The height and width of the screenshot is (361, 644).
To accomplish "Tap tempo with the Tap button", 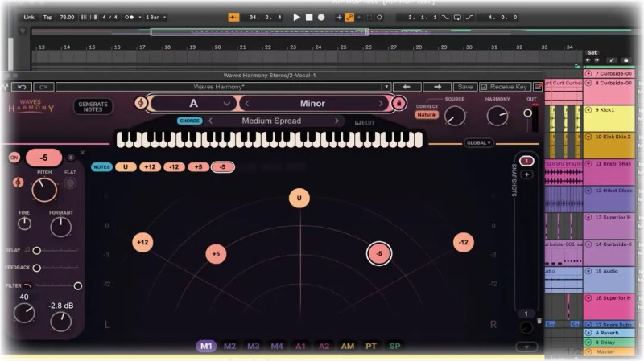I will click(47, 17).
